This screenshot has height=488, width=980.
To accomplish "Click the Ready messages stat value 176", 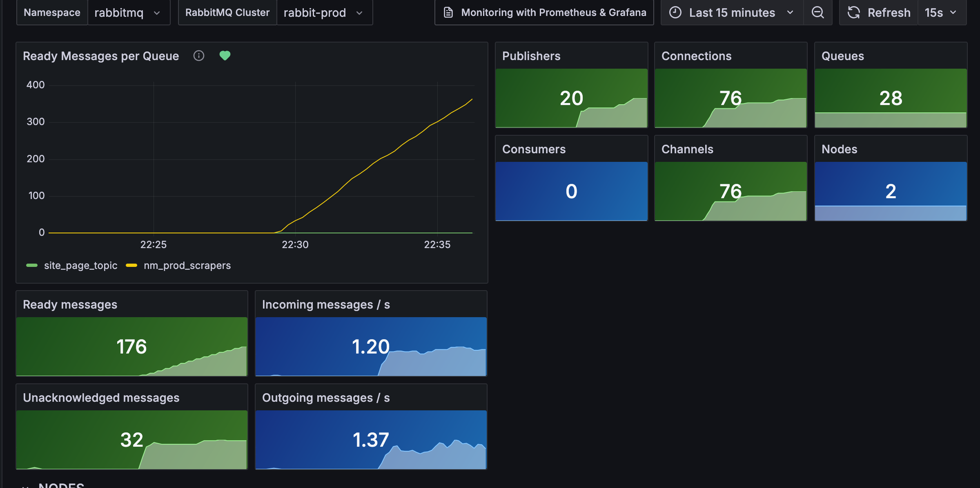I will coord(131,347).
